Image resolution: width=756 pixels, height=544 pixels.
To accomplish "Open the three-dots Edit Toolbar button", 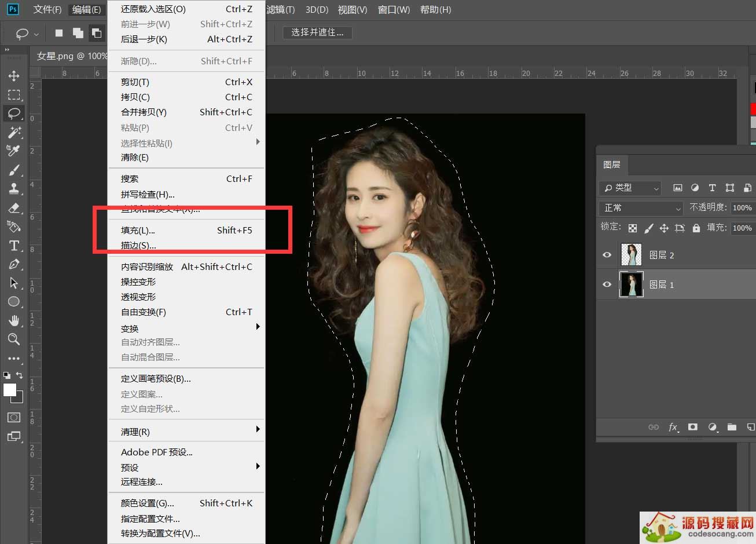I will pos(14,358).
